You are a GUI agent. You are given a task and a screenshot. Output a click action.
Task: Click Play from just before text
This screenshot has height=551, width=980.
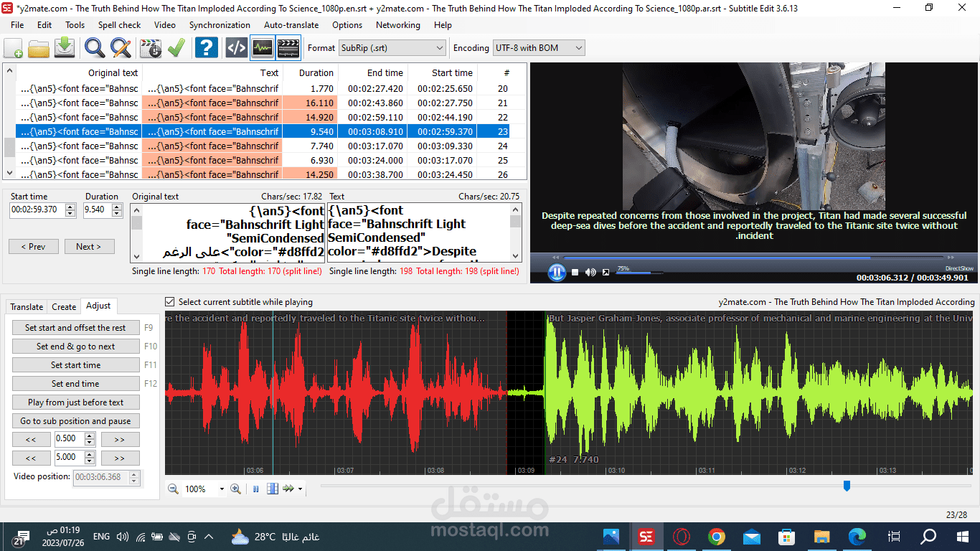[x=75, y=402]
